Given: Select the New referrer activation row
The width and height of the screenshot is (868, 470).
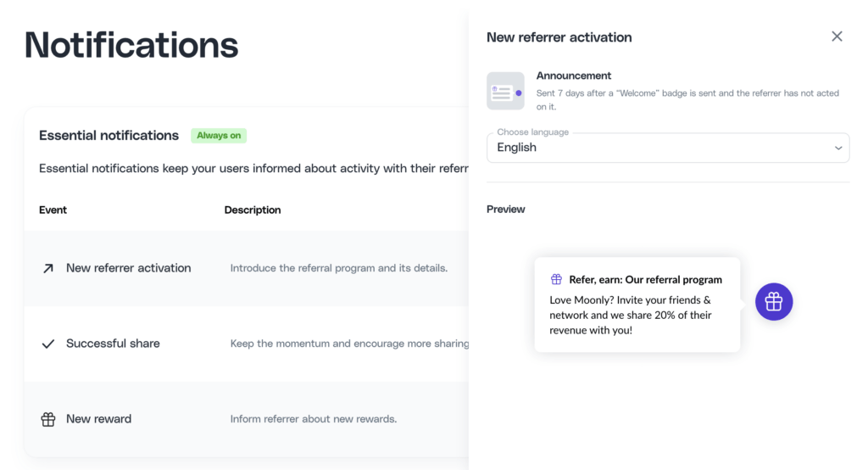Looking at the screenshot, I should click(x=128, y=268).
